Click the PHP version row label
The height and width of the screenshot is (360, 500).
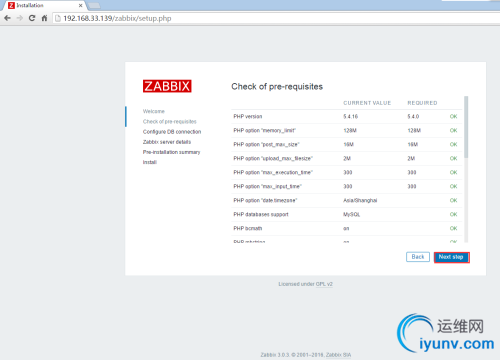point(248,116)
